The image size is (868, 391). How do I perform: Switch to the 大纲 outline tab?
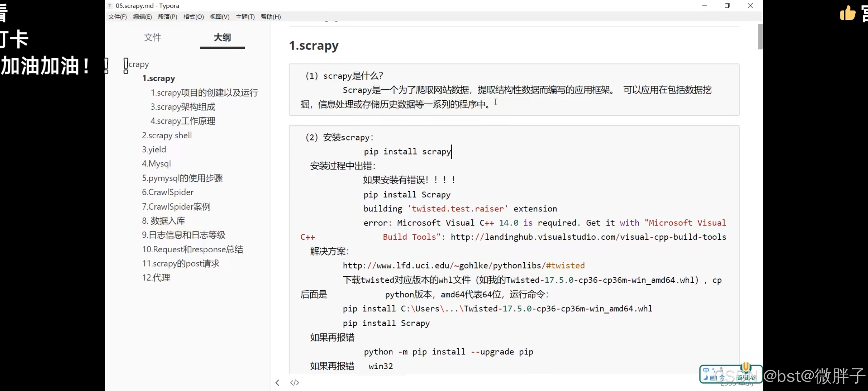click(222, 38)
